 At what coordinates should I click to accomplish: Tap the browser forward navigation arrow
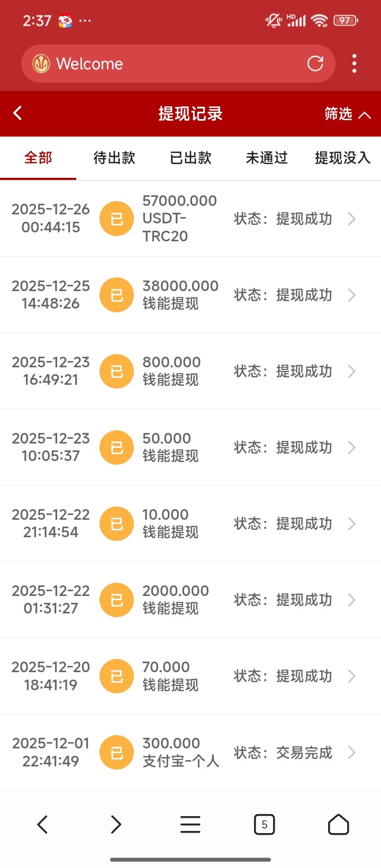click(116, 825)
